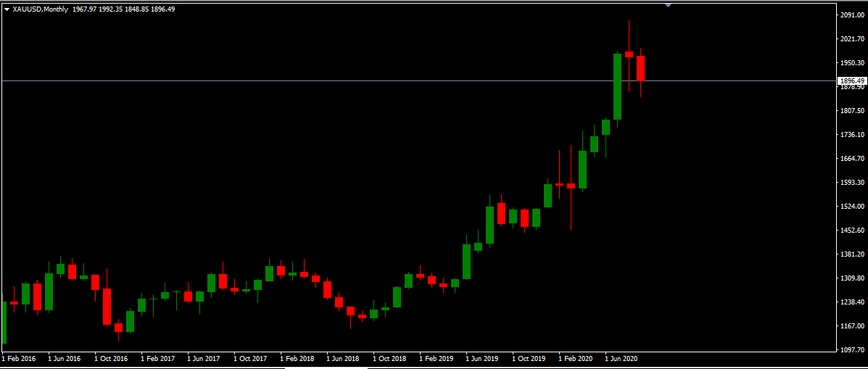Image resolution: width=868 pixels, height=369 pixels.
Task: Click the 1807.50 price scale label
Action: (851, 111)
